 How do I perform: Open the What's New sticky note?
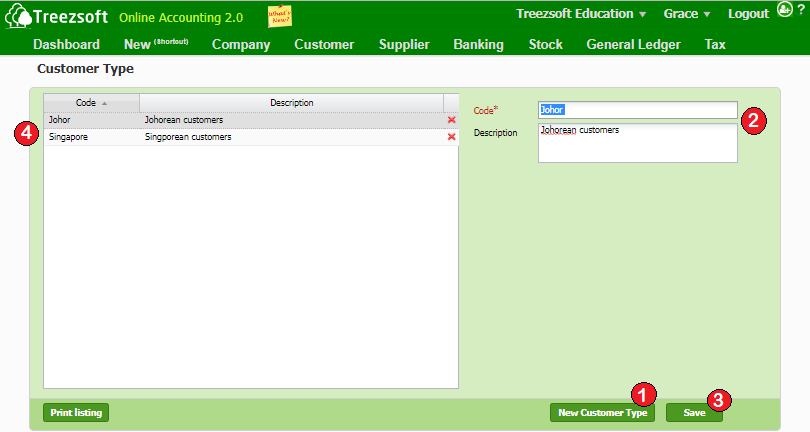[x=280, y=16]
